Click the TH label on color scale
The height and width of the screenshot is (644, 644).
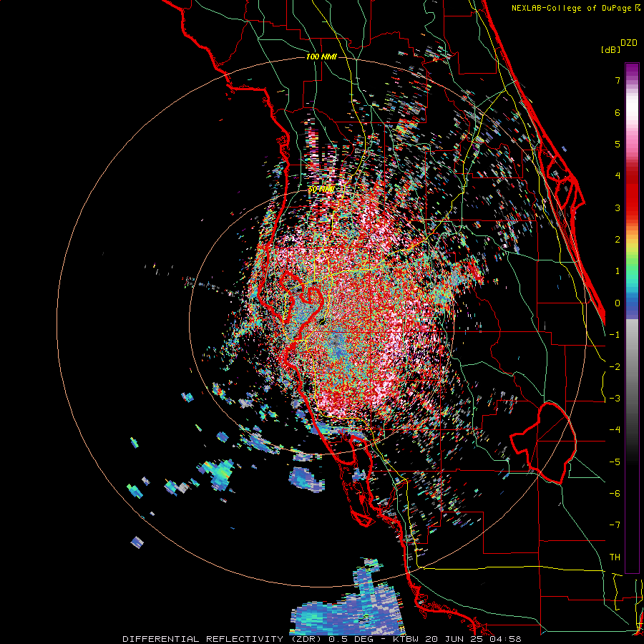(615, 557)
